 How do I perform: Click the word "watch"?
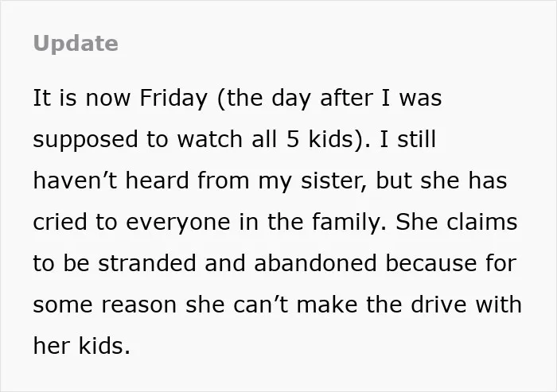210,139
